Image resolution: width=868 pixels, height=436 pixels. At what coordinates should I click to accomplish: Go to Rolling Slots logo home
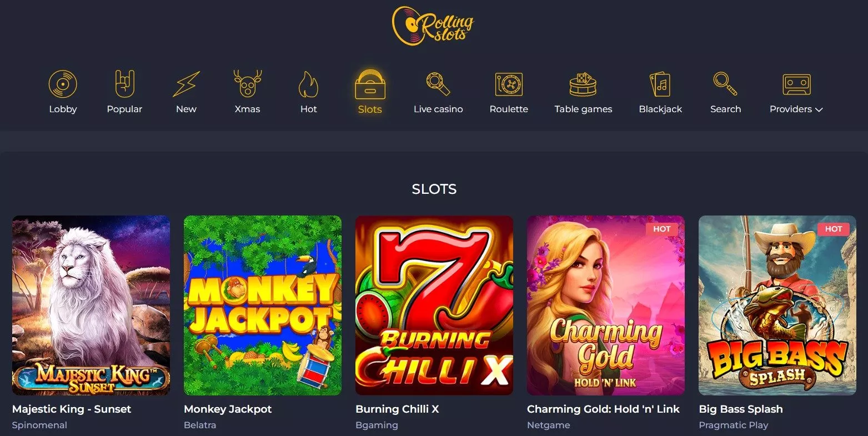pos(433,26)
